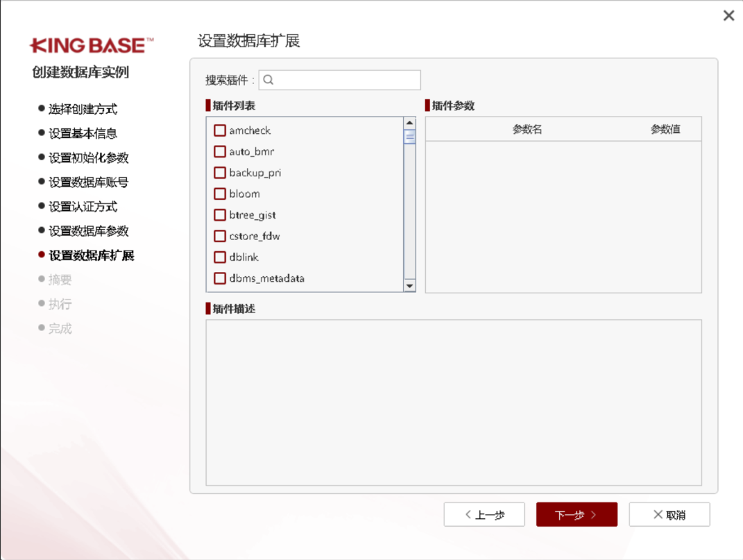
Task: Click the 完成 step in sidebar
Action: coord(60,329)
